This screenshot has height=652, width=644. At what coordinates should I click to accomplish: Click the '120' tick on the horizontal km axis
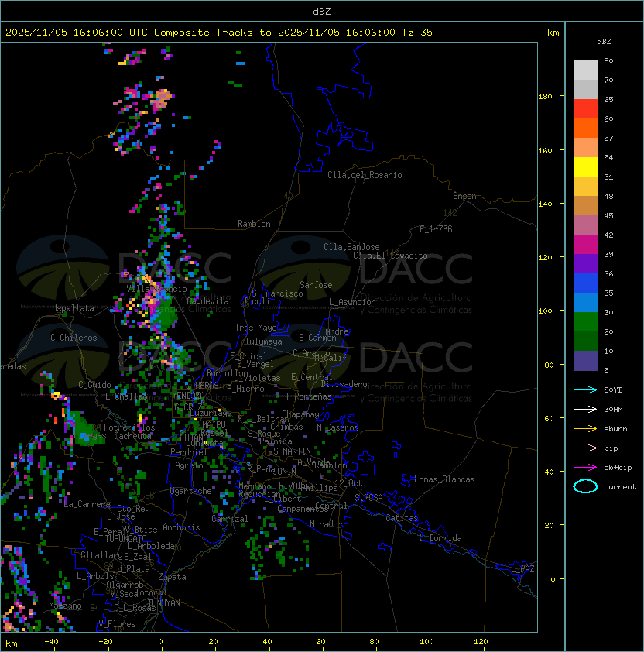[x=481, y=642]
